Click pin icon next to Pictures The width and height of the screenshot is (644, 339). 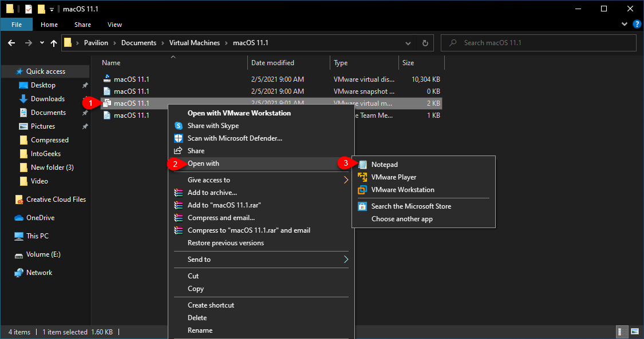tap(85, 127)
